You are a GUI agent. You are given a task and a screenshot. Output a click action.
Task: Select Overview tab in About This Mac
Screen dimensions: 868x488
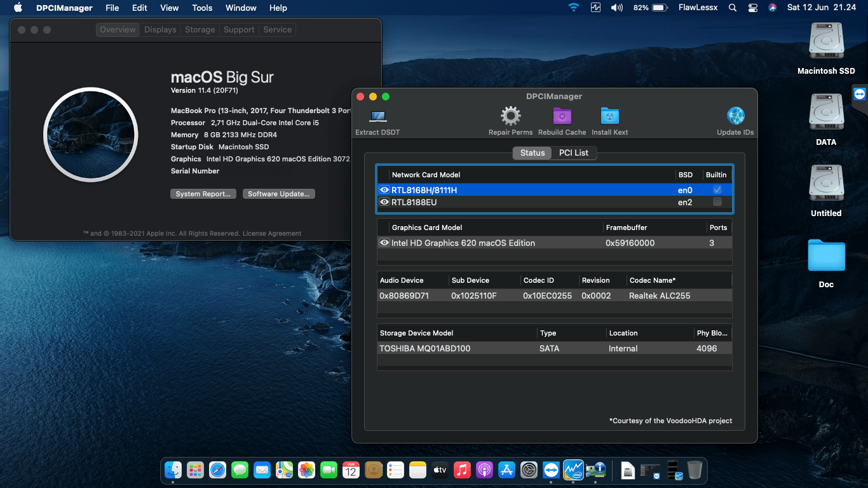click(118, 30)
